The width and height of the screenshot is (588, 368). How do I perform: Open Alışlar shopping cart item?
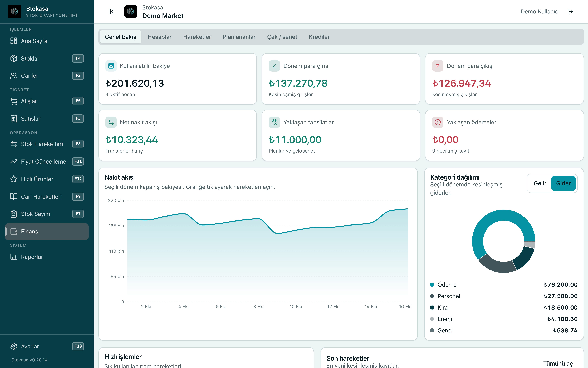pyautogui.click(x=47, y=101)
